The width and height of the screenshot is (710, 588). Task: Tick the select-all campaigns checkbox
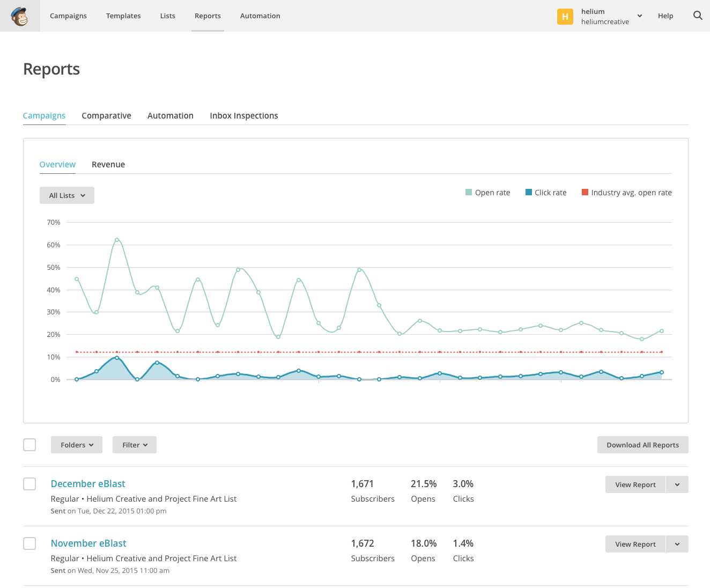point(29,445)
